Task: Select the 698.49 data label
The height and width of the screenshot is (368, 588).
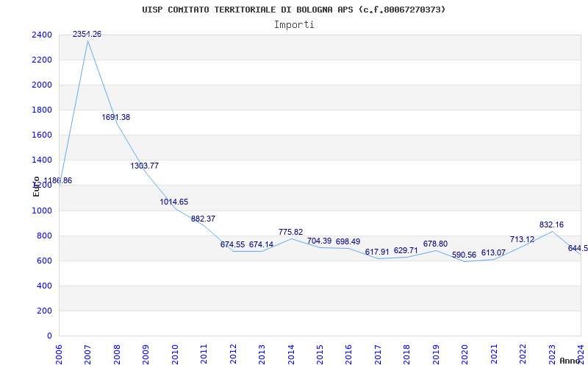Action: (348, 241)
